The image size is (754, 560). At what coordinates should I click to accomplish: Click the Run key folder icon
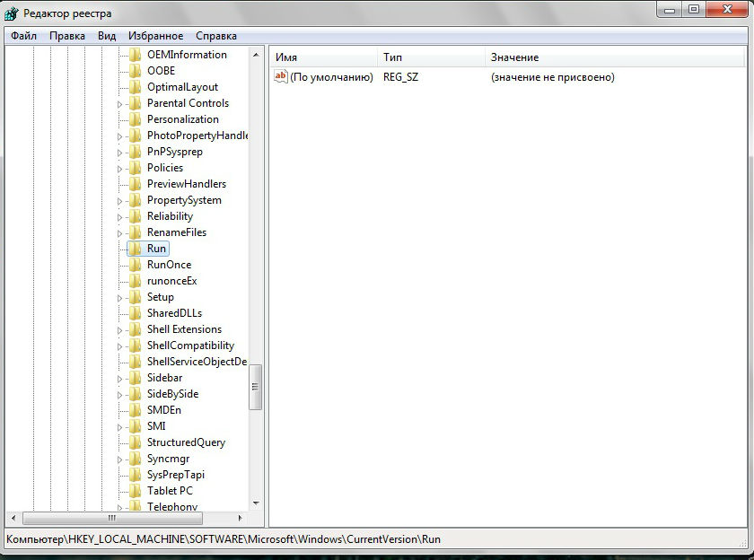(135, 249)
